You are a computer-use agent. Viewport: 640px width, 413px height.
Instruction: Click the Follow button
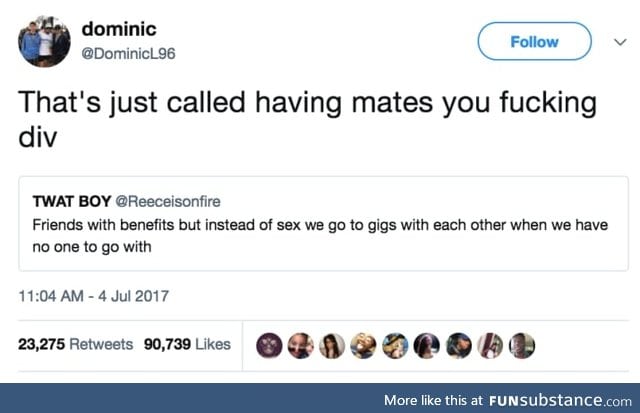click(x=534, y=42)
